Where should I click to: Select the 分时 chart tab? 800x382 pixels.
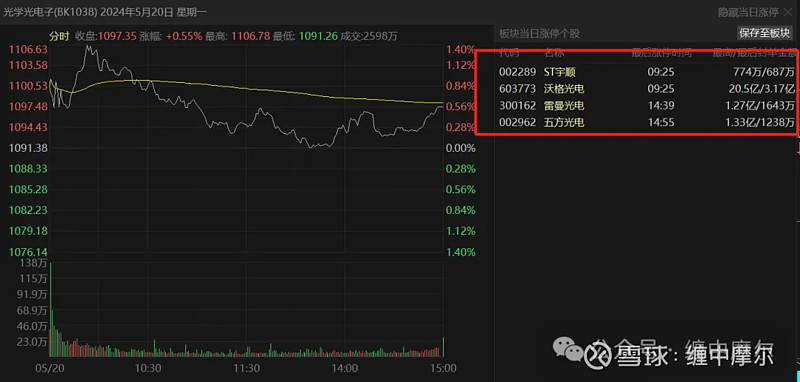coord(58,36)
